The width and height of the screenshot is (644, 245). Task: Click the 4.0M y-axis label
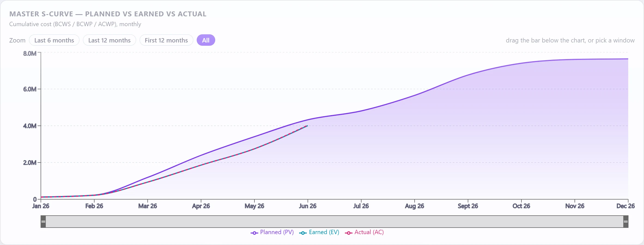click(30, 126)
